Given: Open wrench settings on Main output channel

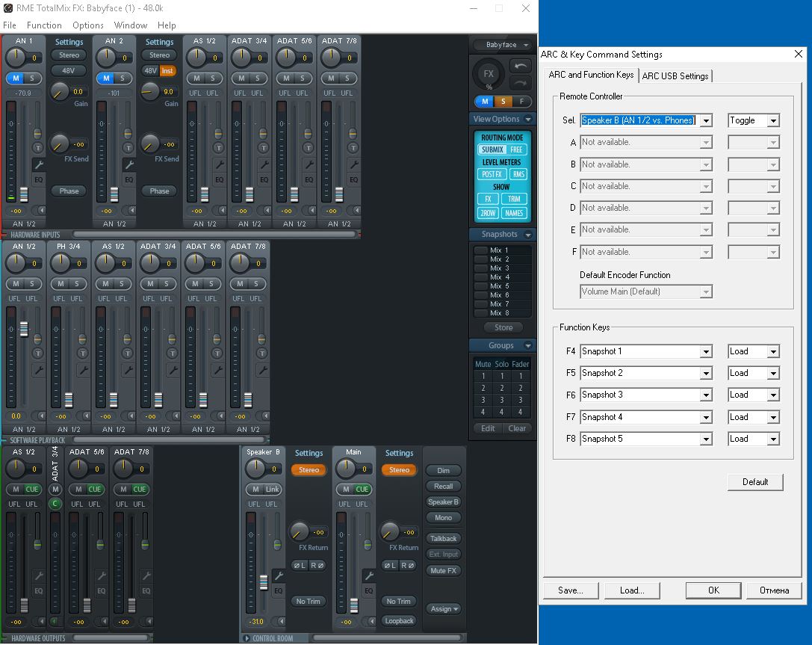Looking at the screenshot, I should pyautogui.click(x=368, y=575).
